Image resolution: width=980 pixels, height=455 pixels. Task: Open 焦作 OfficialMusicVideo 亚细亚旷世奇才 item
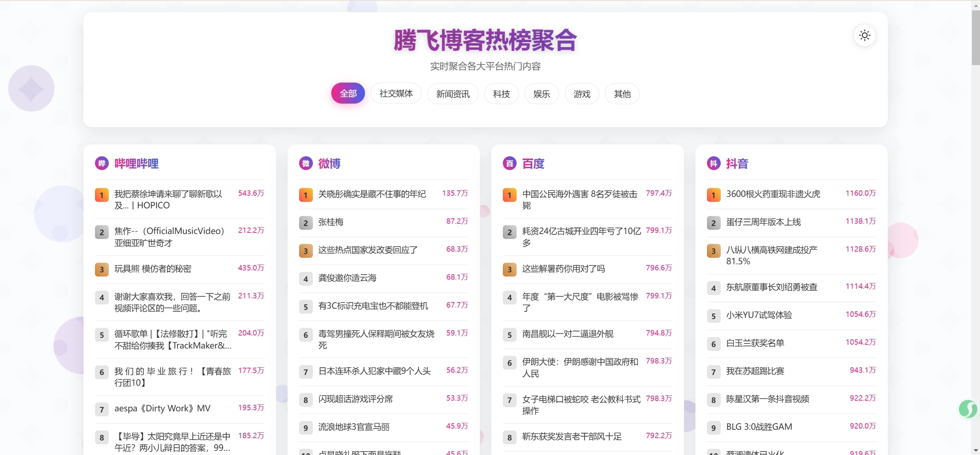pyautogui.click(x=180, y=237)
